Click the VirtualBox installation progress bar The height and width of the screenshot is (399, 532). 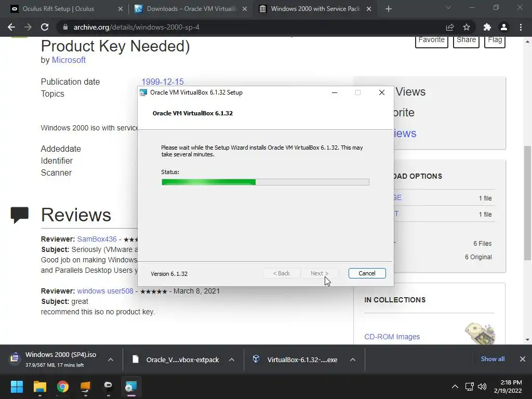265,182
